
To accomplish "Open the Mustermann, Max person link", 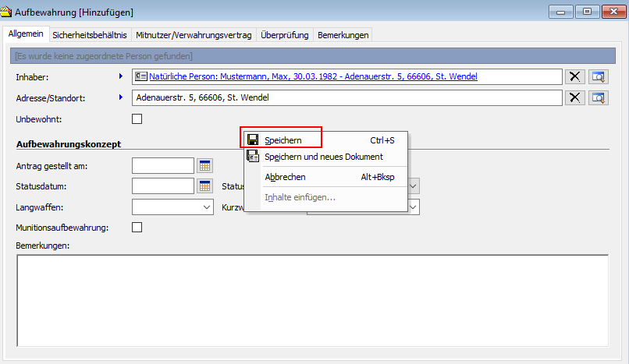I will tap(312, 76).
